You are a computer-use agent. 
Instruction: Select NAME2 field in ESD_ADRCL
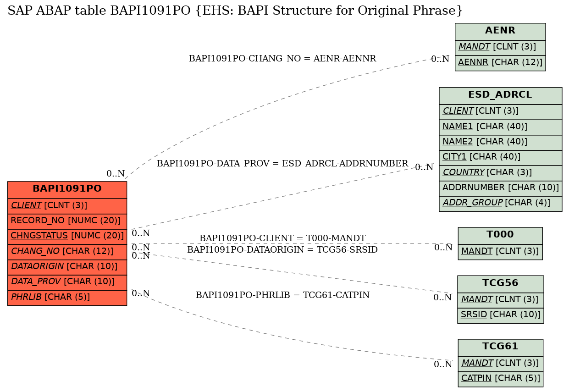coord(500,143)
